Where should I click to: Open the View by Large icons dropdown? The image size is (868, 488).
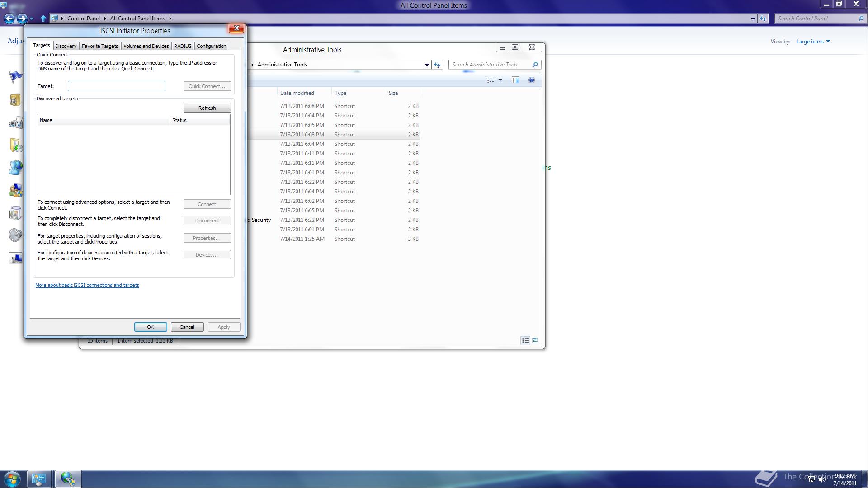813,42
